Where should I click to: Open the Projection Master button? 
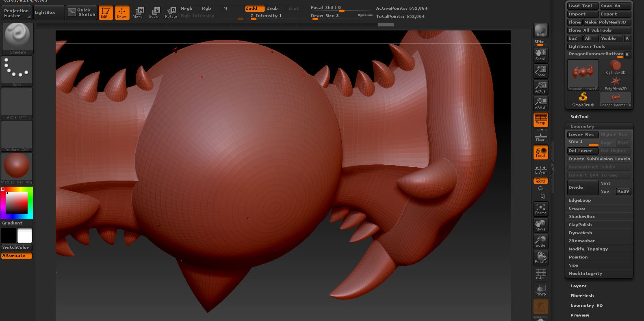16,13
